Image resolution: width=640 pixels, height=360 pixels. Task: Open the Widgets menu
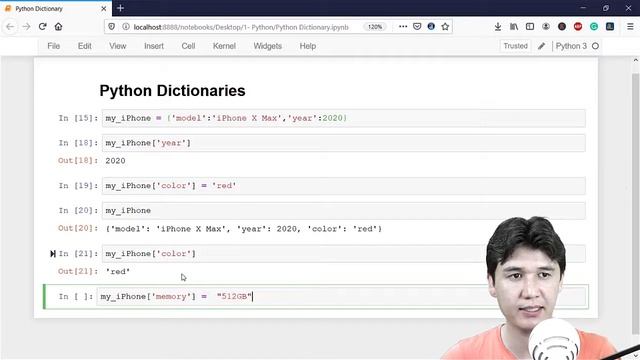coord(268,46)
